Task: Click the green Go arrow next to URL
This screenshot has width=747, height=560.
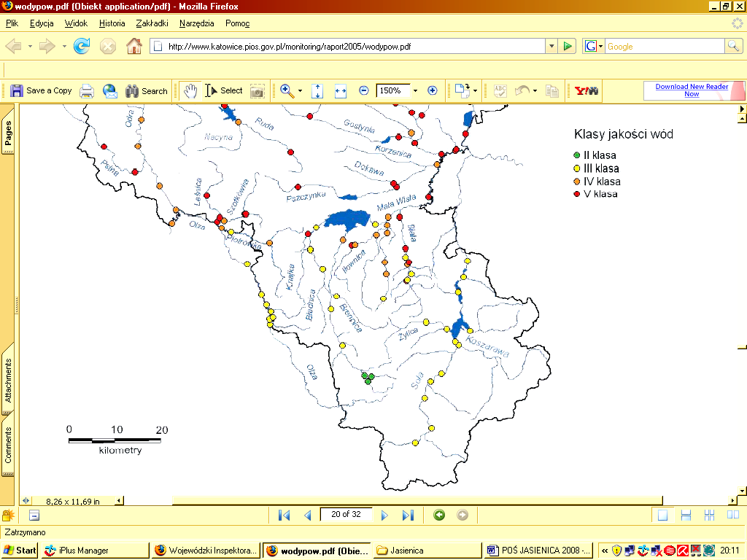Action: click(x=568, y=46)
